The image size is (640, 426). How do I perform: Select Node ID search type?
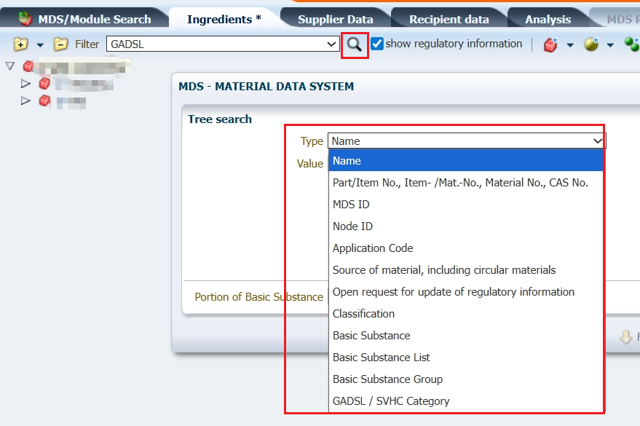point(466,226)
